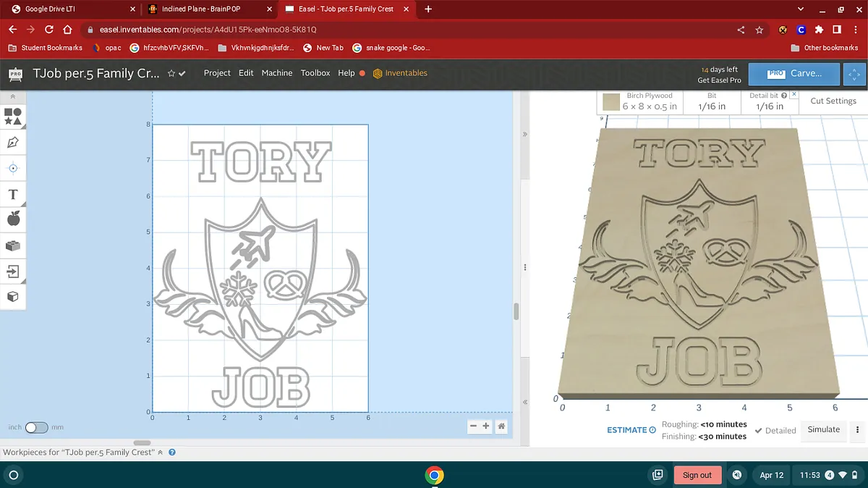Open the 3D cube tool
This screenshot has width=868, height=488.
point(13,297)
